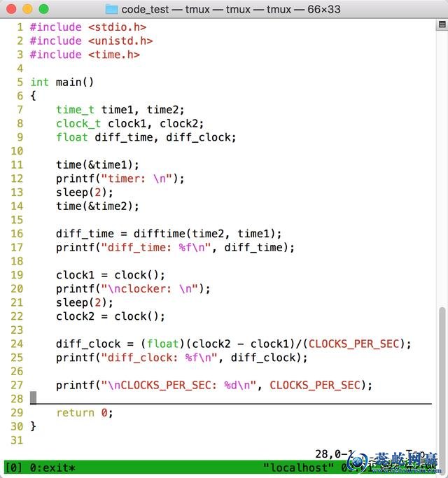Click 'diff_clock;' on line 9
The width and height of the screenshot is (448, 478).
tap(202, 137)
